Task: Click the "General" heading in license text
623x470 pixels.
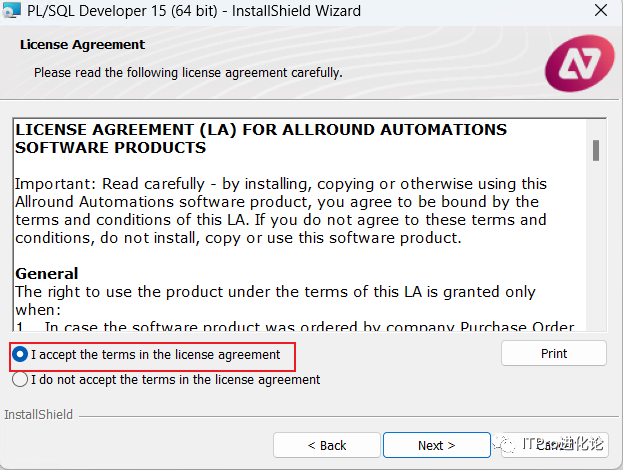Action: click(x=46, y=273)
